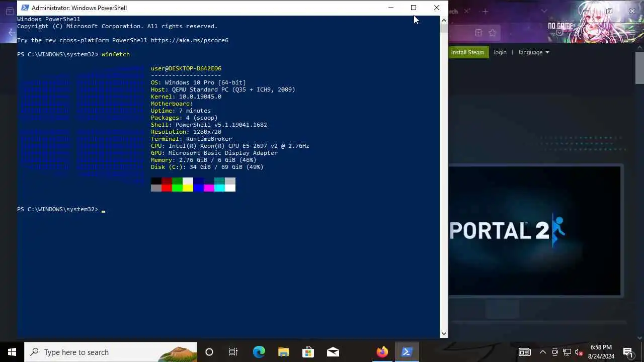Click the Uptime: 7 minutes line
The image size is (644, 362).
pyautogui.click(x=181, y=111)
